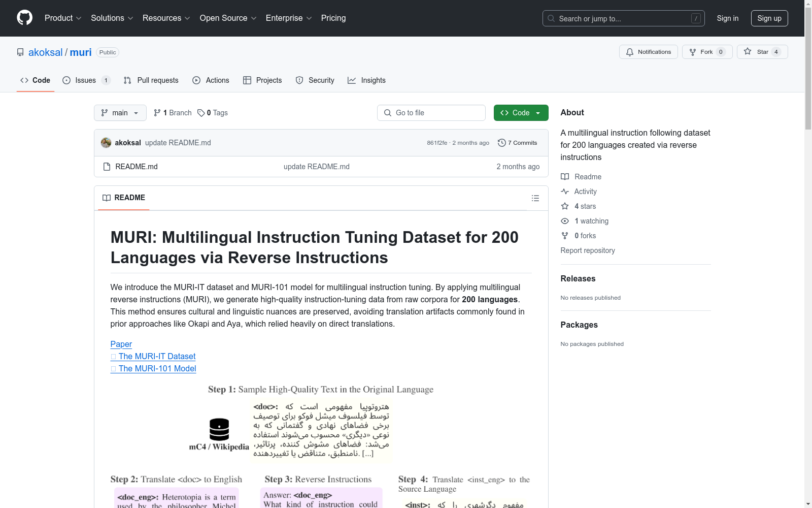
Task: View the 7 Commits history
Action: click(518, 143)
